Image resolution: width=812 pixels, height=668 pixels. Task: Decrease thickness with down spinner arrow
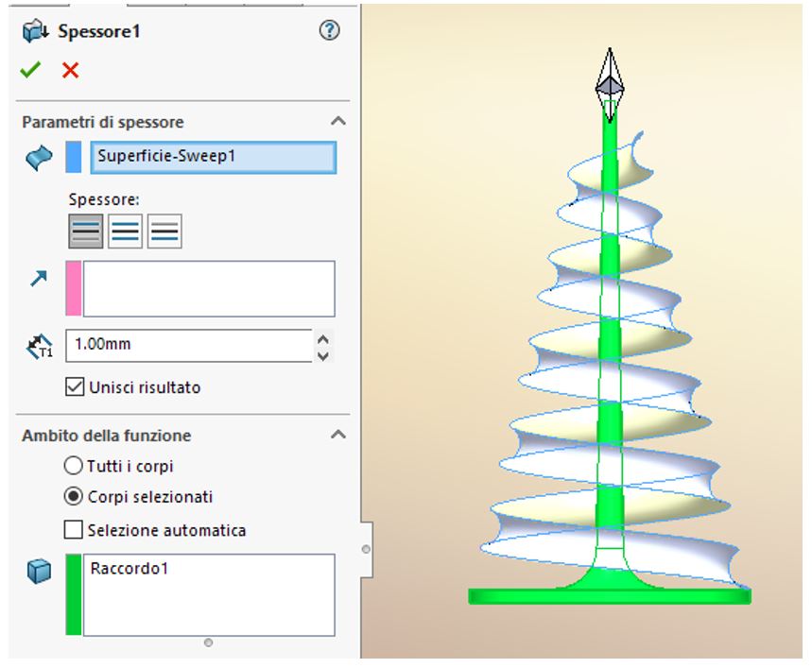(323, 356)
